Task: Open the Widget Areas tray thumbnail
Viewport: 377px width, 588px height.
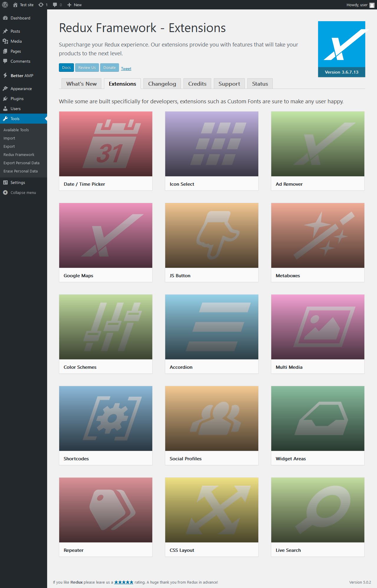Action: 318,418
